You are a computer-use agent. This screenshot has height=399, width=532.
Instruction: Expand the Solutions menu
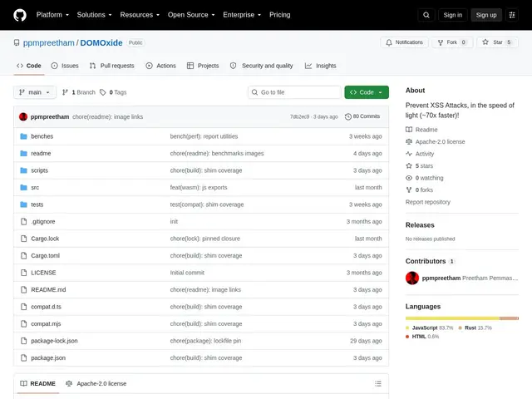pyautogui.click(x=94, y=15)
